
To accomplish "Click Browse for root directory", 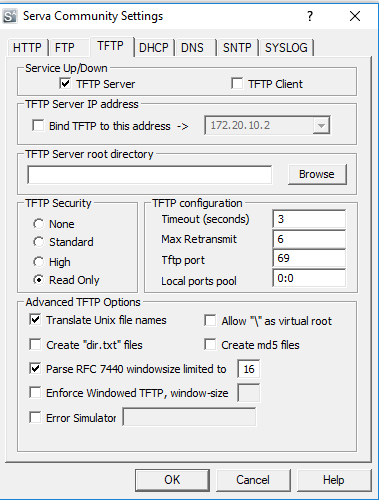I will (317, 174).
